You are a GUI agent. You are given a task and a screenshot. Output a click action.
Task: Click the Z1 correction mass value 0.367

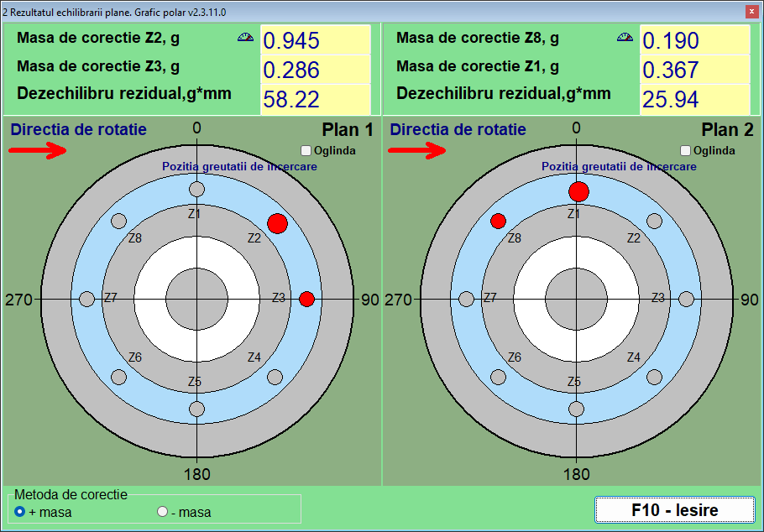point(695,69)
